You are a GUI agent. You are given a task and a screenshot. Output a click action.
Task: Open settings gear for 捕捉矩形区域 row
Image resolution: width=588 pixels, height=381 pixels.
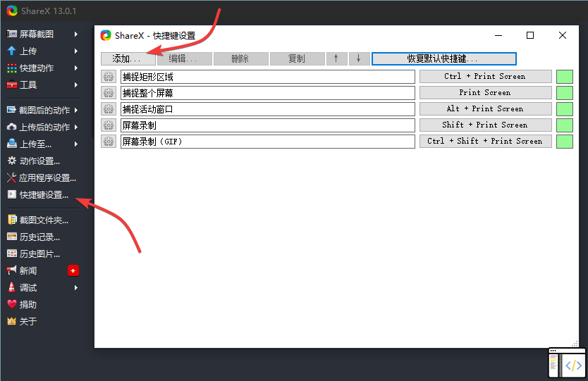(109, 77)
